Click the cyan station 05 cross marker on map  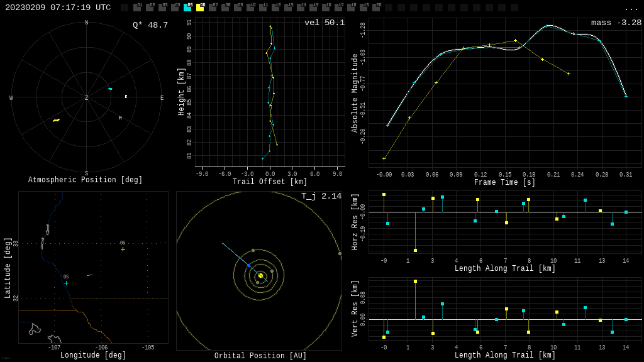click(66, 283)
